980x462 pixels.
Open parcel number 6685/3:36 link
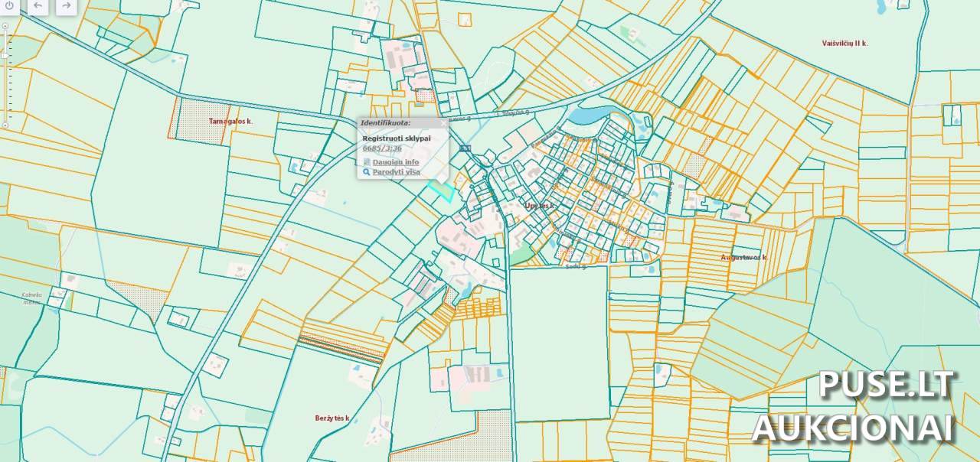(x=382, y=148)
